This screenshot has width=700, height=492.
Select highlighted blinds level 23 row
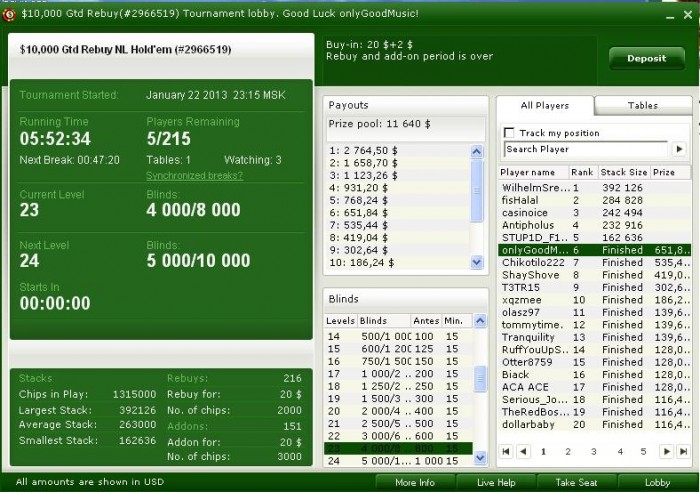398,448
